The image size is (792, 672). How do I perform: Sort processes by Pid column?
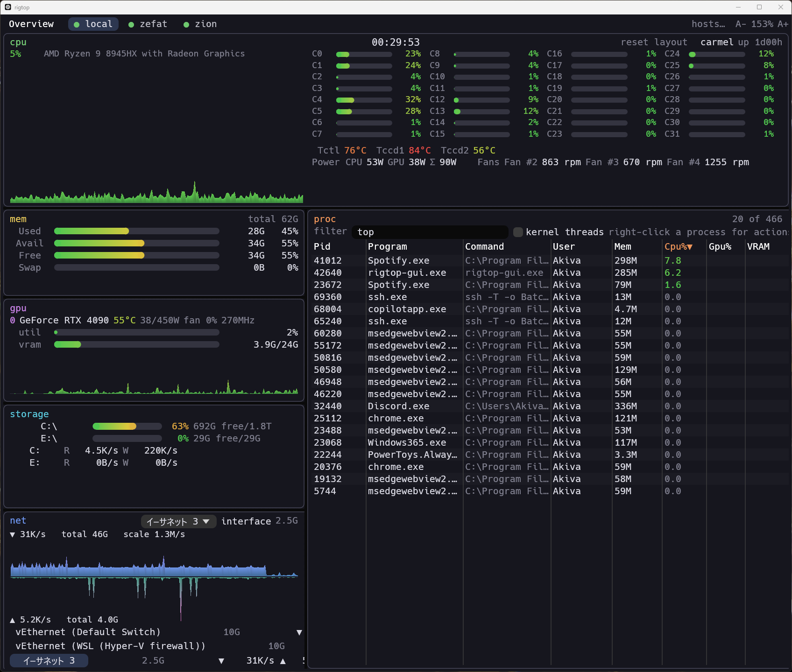(322, 246)
